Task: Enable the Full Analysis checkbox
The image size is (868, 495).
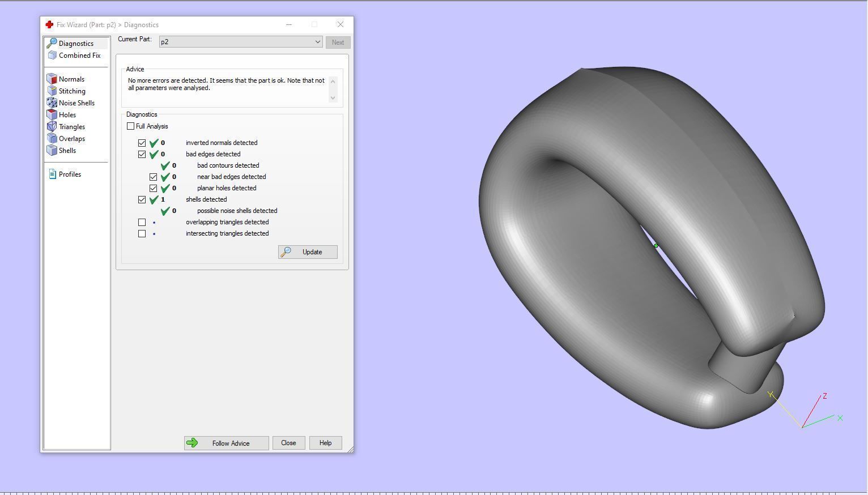Action: [131, 126]
